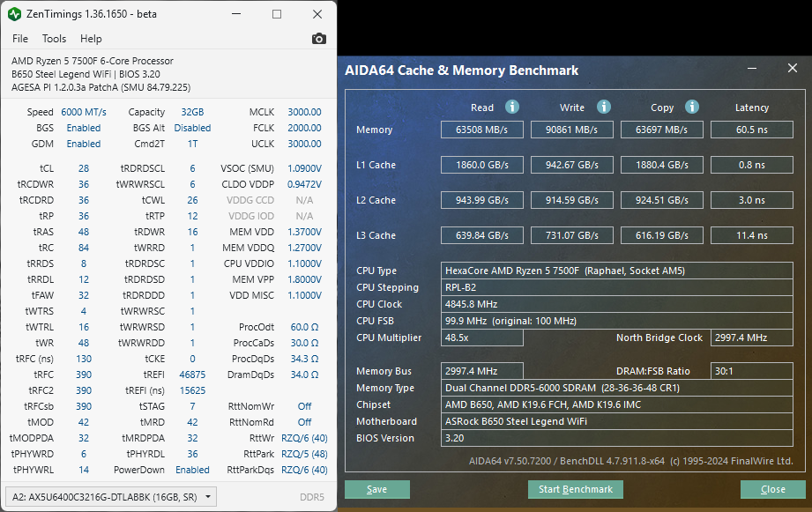
Task: Click the PowerDown value Enabled
Action: (x=192, y=470)
